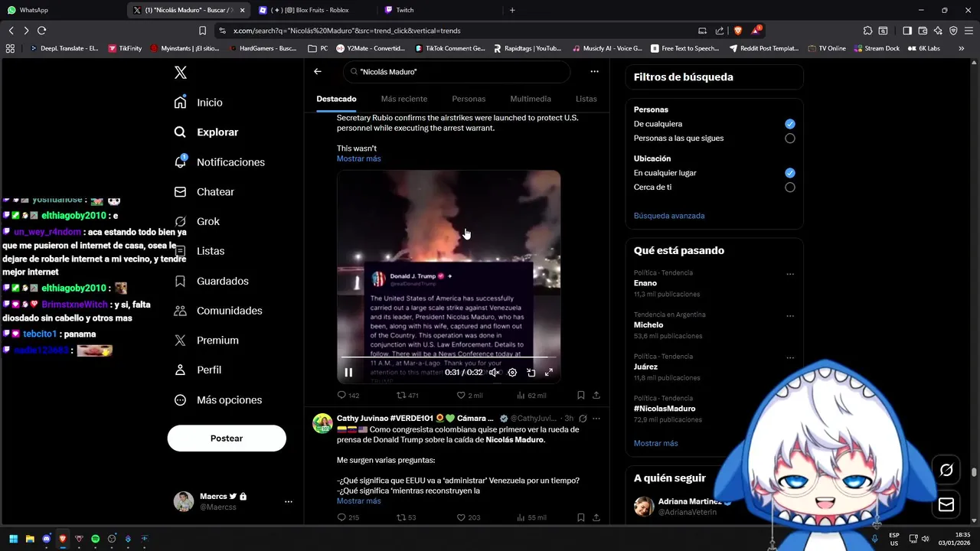The image size is (980, 551).
Task: Open 'Más opciones' in sidebar
Action: click(218, 400)
